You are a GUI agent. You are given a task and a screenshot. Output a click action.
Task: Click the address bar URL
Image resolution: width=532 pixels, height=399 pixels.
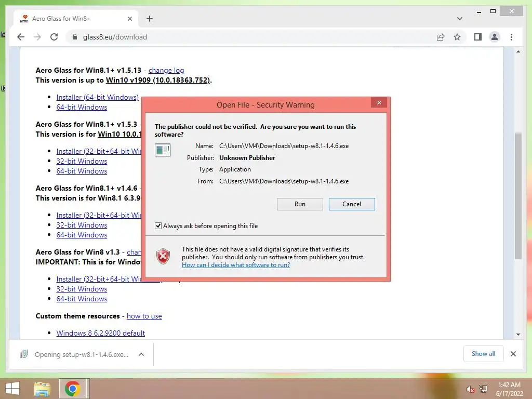coord(115,37)
